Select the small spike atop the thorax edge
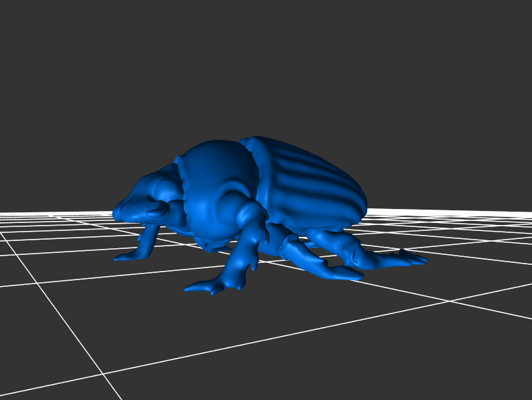 (178, 160)
